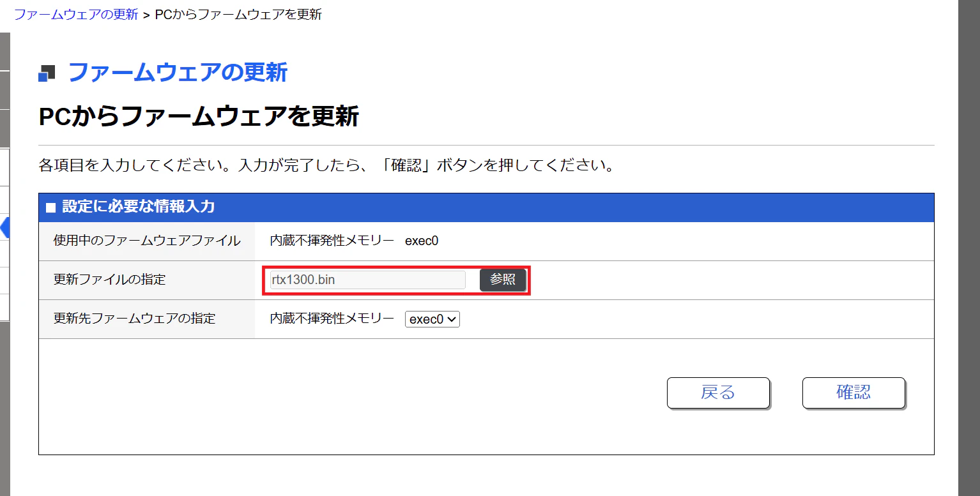Click the 使用中のファームウェアファイル label

pos(147,241)
